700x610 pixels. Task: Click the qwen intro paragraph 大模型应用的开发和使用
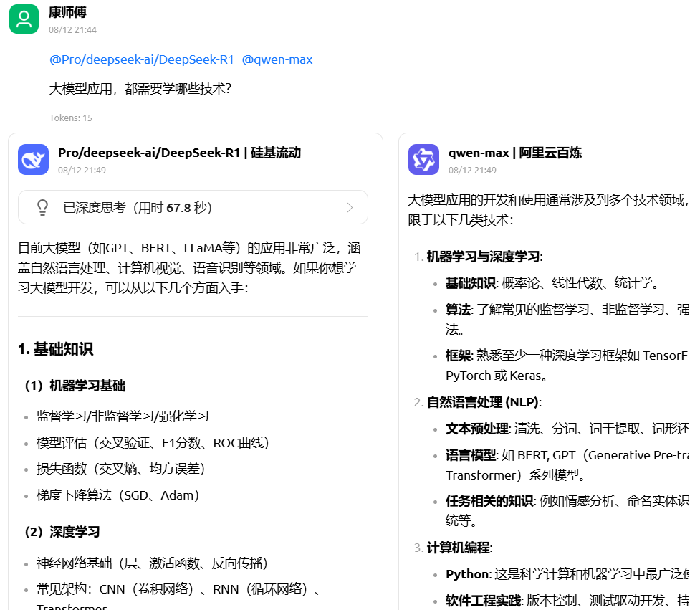click(548, 210)
